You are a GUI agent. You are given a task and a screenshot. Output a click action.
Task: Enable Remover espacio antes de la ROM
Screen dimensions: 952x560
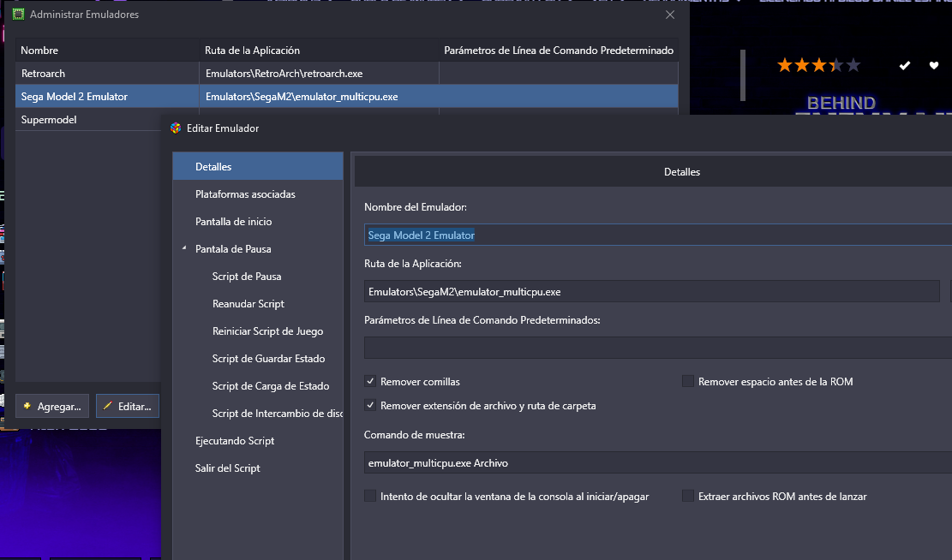point(688,382)
